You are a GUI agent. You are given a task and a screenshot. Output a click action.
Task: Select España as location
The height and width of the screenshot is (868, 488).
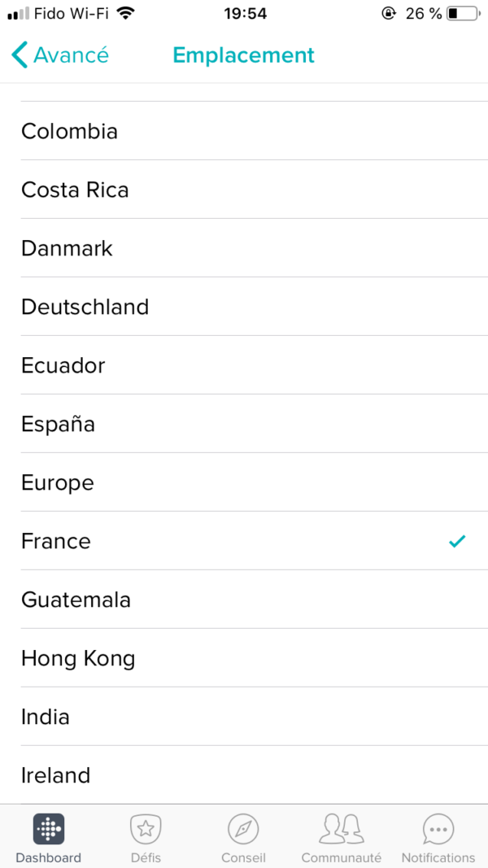pyautogui.click(x=59, y=424)
